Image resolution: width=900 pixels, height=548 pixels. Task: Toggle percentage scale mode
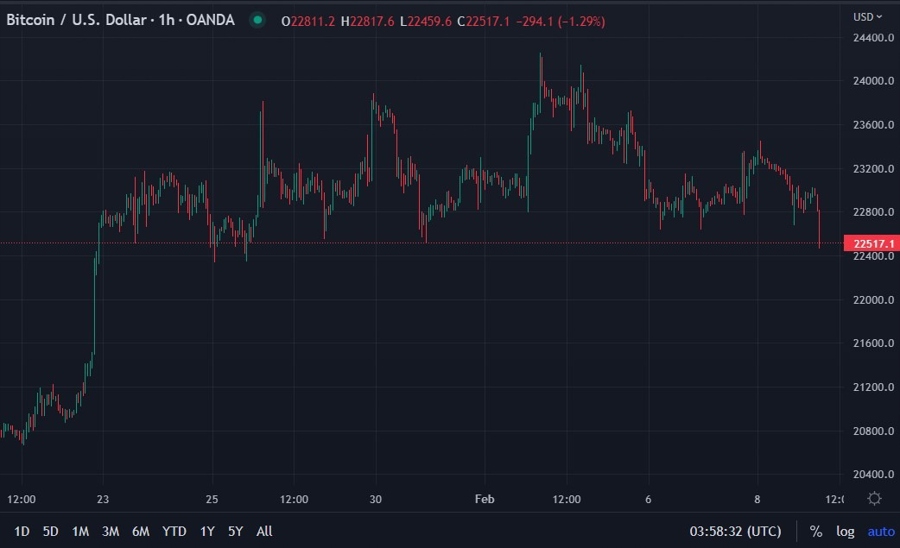(816, 532)
